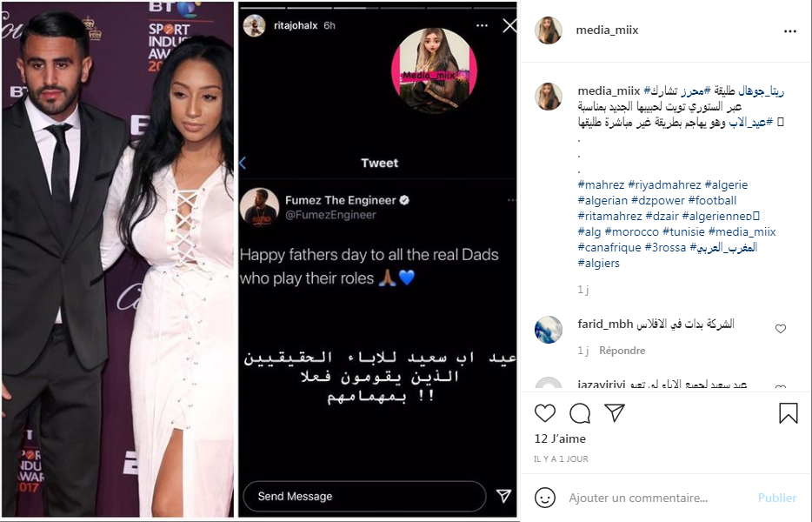Click Répondre under farid_mbh's comment
The image size is (812, 522).
coord(622,351)
